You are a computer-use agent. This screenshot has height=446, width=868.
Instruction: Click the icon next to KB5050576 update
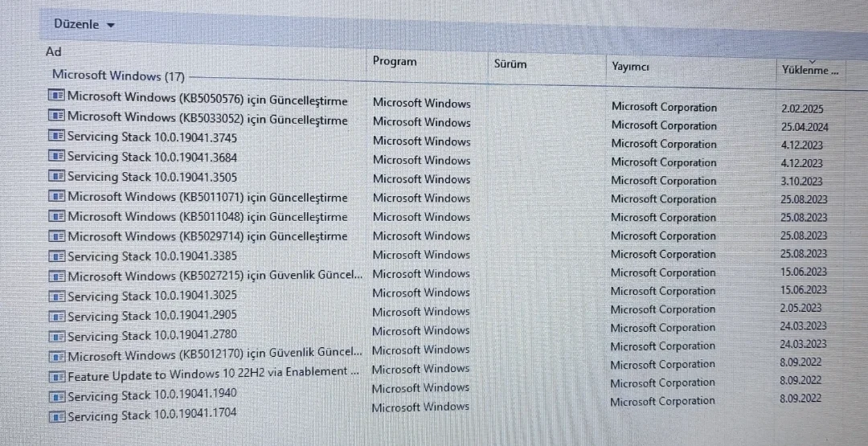(x=56, y=96)
